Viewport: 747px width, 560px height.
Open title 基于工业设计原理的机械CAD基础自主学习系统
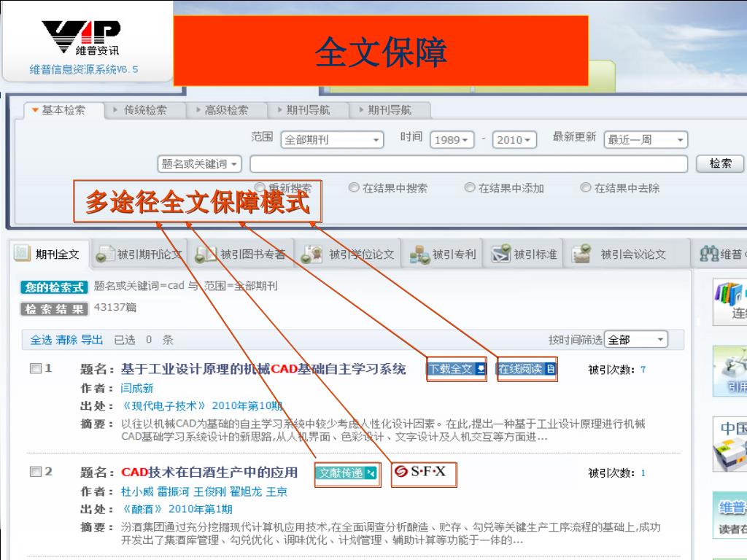pyautogui.click(x=263, y=369)
